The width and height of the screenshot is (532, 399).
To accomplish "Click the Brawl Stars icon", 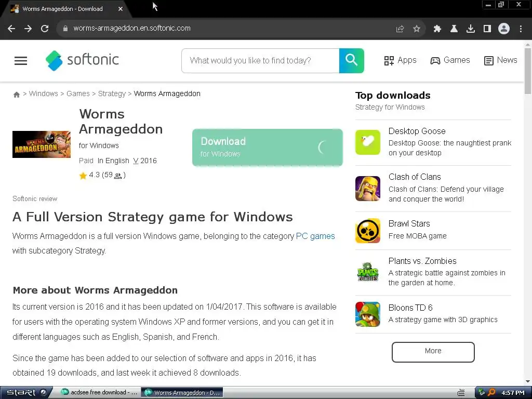I will [x=368, y=231].
